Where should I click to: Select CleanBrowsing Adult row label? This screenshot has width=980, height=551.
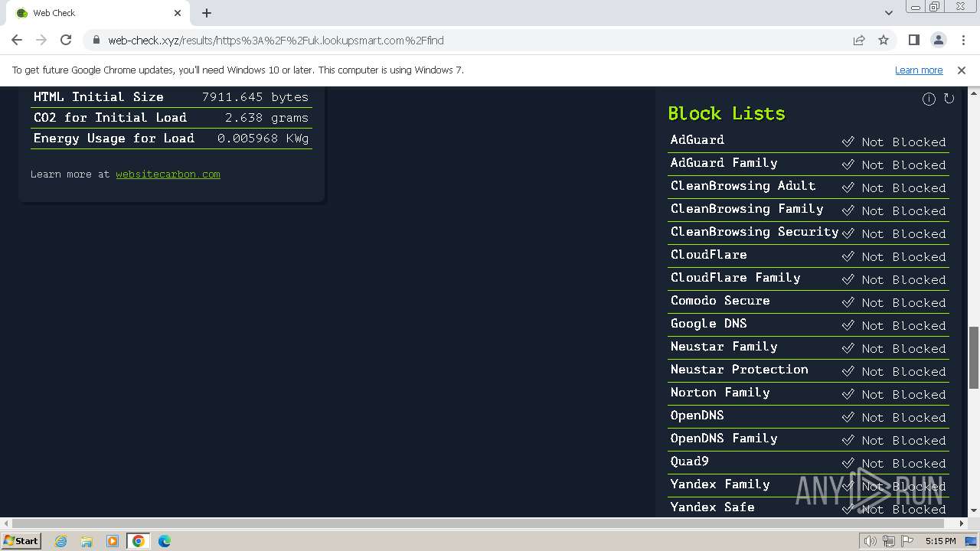pos(743,186)
